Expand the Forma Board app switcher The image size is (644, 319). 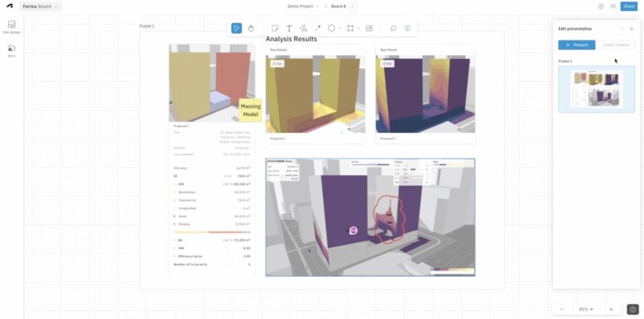[40, 6]
